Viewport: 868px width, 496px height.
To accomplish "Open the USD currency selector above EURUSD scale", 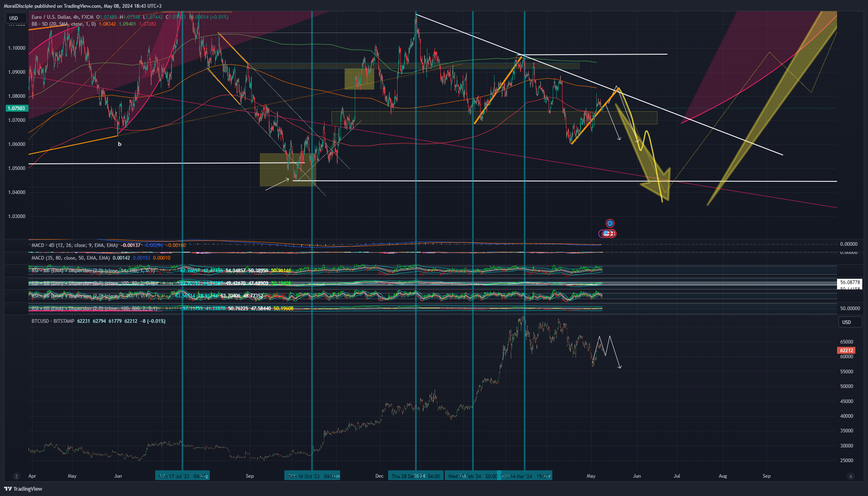I will coord(16,18).
